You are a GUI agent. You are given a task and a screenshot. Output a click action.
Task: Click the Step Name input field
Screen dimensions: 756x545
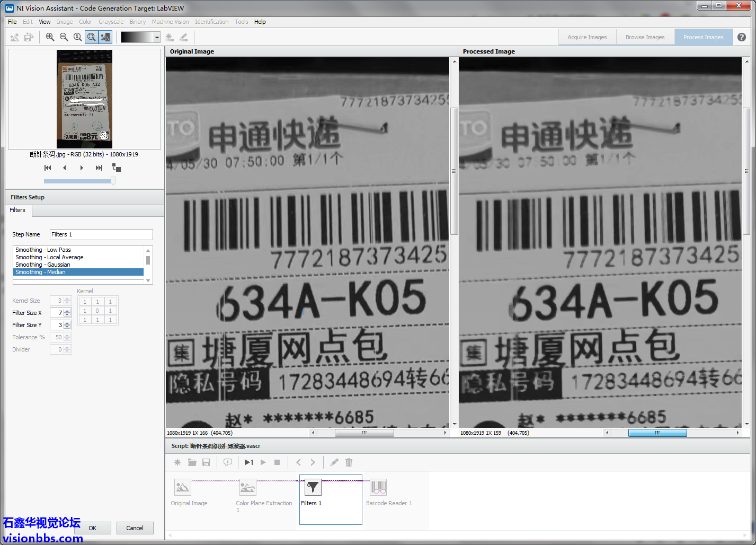click(x=101, y=234)
